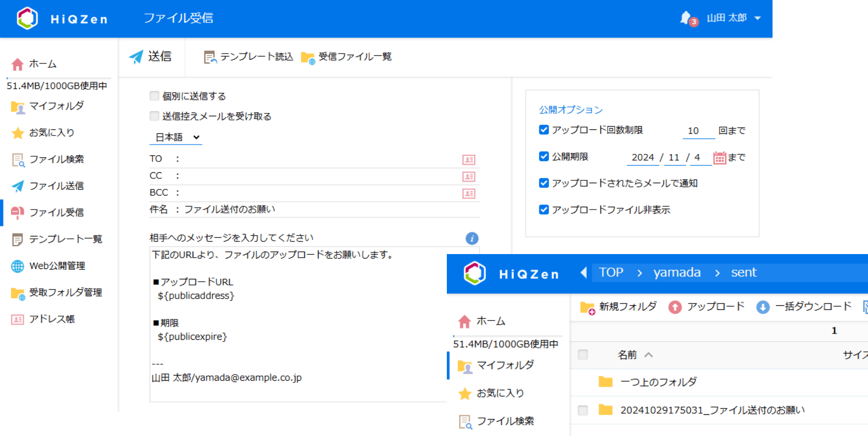Click the year field showing 2024
868x436 pixels.
point(643,157)
